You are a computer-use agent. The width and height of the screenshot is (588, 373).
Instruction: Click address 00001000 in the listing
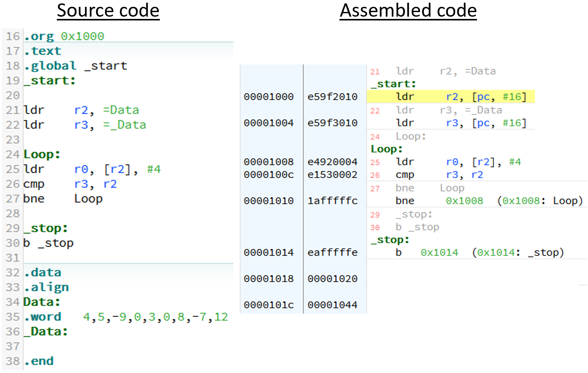tap(269, 97)
